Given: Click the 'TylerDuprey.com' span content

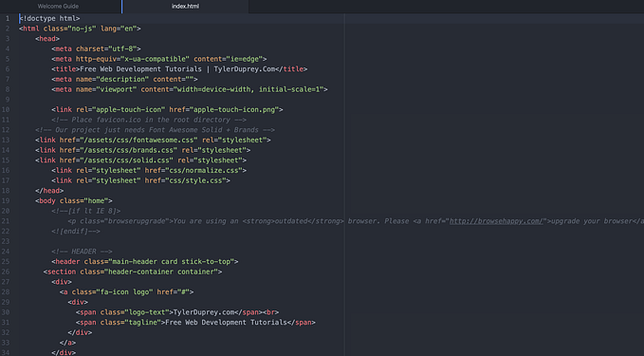Looking at the screenshot, I should (204, 312).
